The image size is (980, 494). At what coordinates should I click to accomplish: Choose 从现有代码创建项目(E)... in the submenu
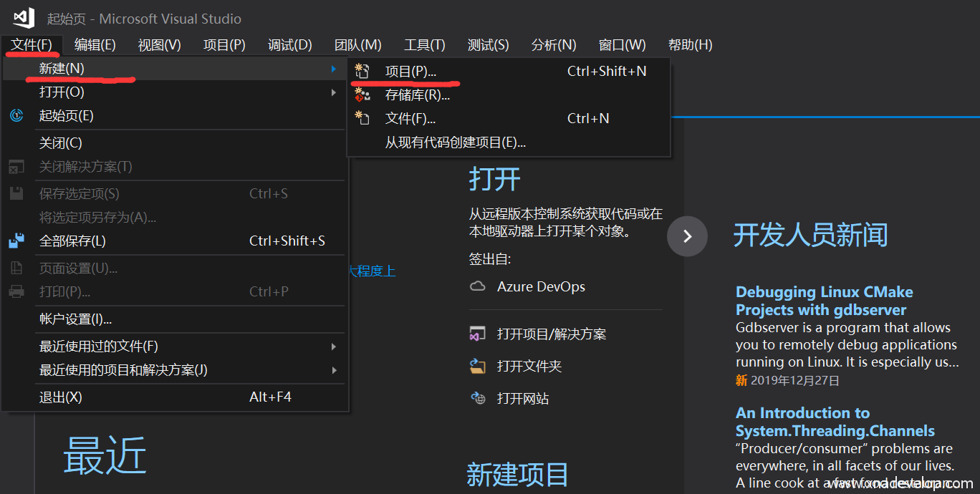click(456, 142)
